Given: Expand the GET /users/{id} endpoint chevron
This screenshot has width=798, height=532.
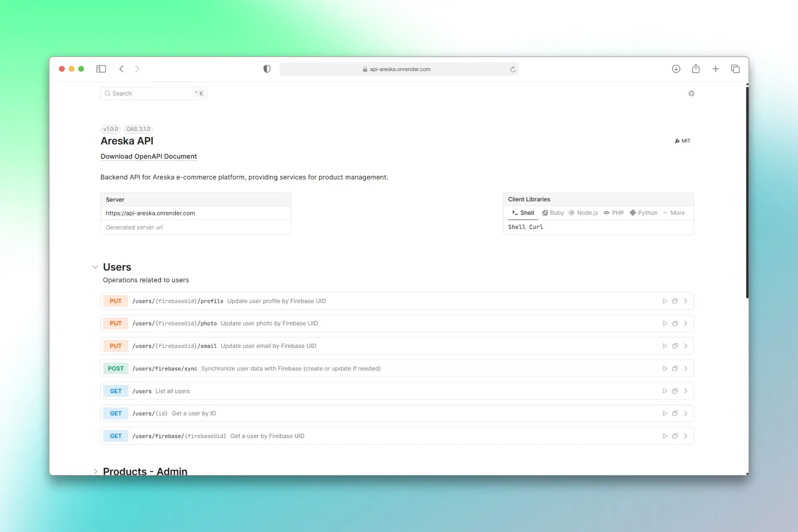Looking at the screenshot, I should (685, 414).
